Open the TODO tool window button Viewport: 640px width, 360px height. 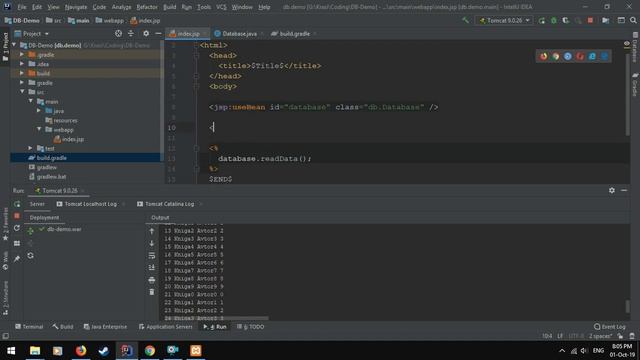(x=251, y=327)
